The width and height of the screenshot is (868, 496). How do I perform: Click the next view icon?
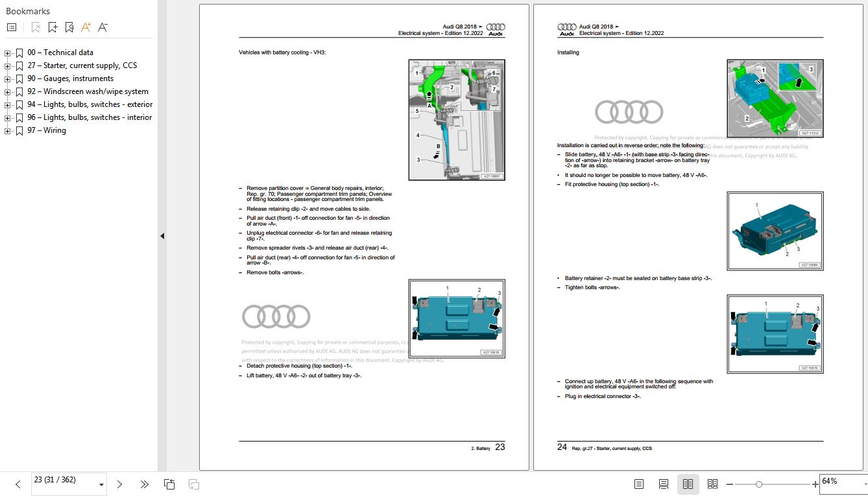point(193,484)
